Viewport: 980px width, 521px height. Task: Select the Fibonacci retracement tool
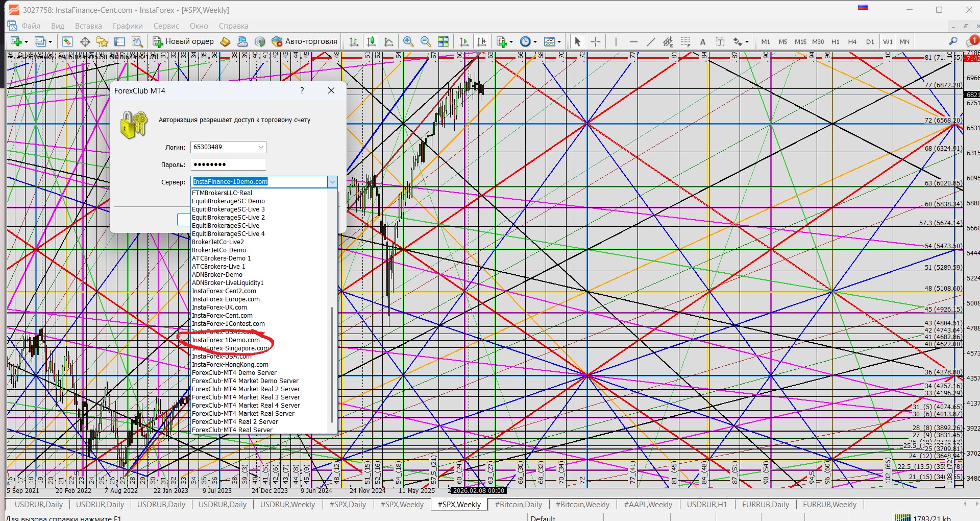tap(685, 42)
